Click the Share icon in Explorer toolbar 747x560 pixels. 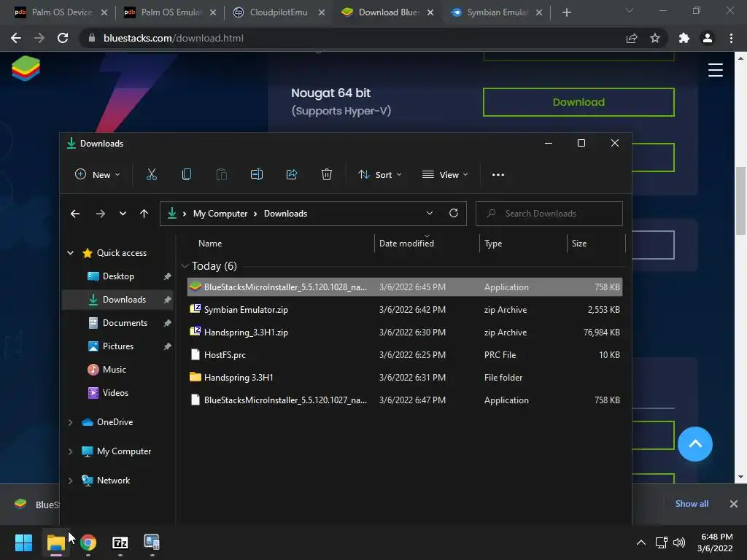click(x=292, y=175)
